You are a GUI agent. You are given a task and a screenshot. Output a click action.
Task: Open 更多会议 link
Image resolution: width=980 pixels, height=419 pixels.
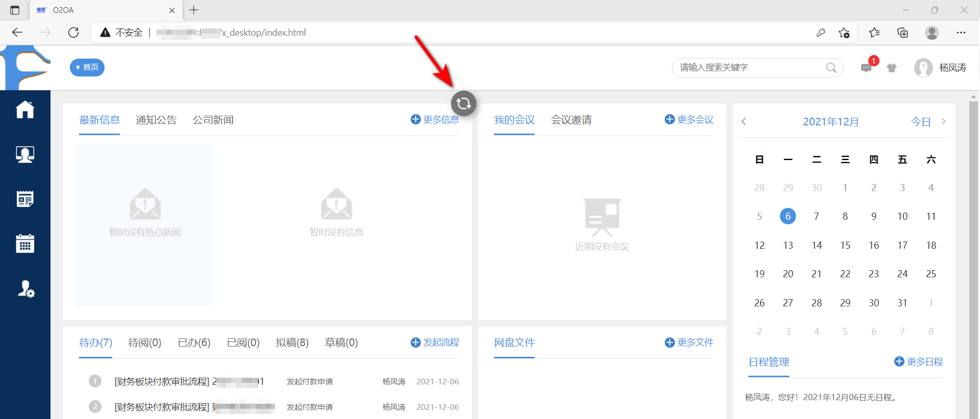pyautogui.click(x=689, y=119)
